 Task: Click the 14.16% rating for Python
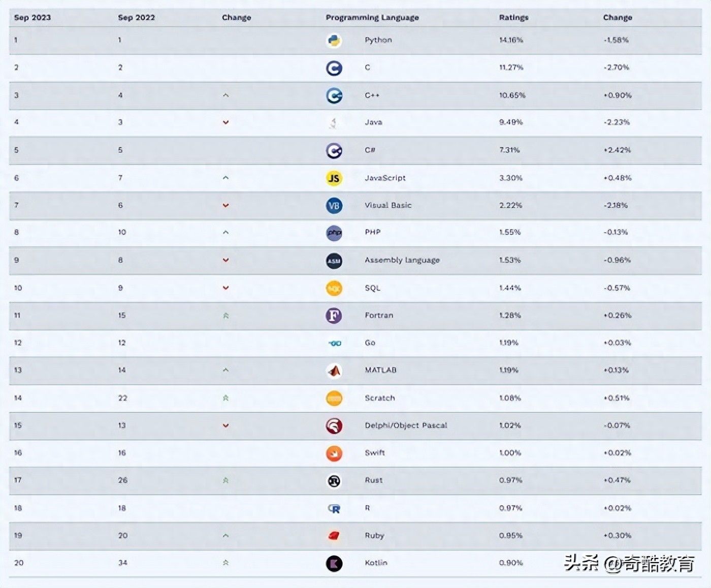point(511,40)
